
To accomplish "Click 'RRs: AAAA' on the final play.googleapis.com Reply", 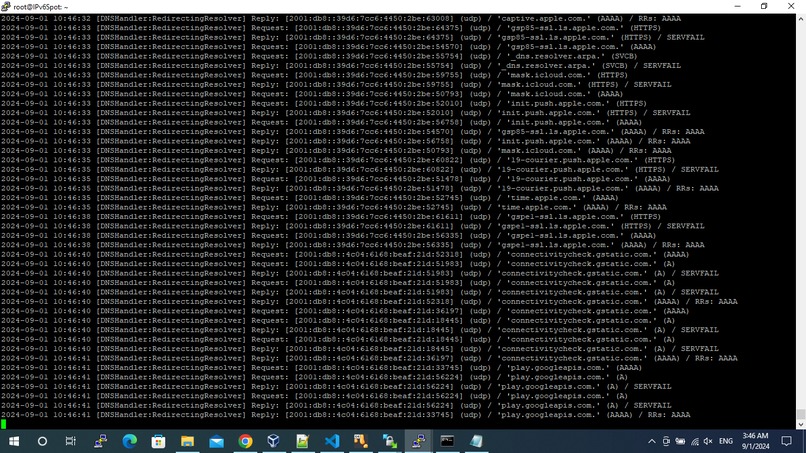I will (x=669, y=415).
